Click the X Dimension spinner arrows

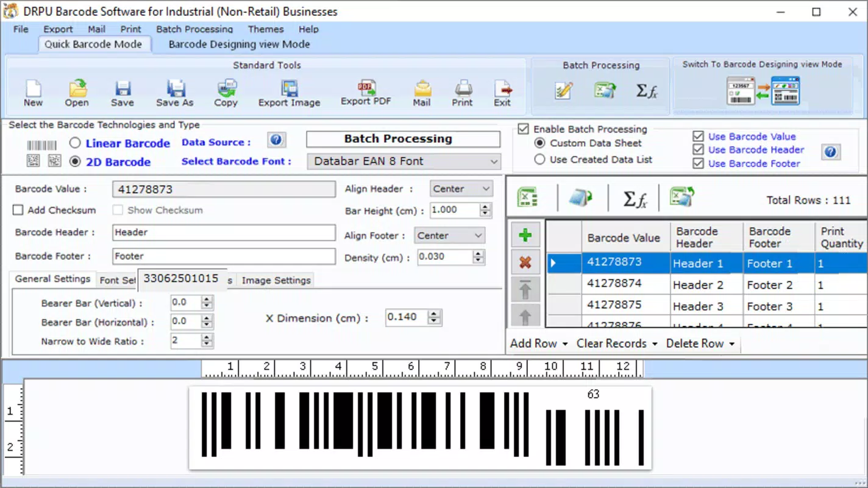434,317
